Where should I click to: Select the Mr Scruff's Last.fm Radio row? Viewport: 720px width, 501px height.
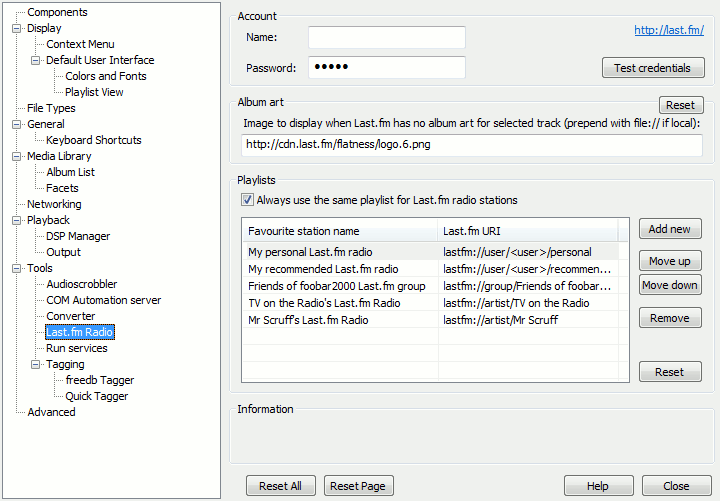point(430,320)
